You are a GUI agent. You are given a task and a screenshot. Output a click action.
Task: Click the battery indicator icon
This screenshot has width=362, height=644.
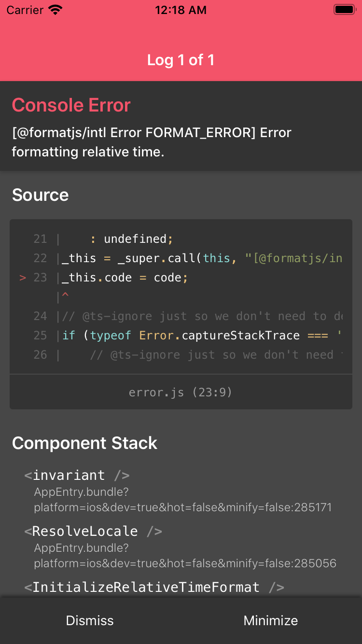[343, 9]
